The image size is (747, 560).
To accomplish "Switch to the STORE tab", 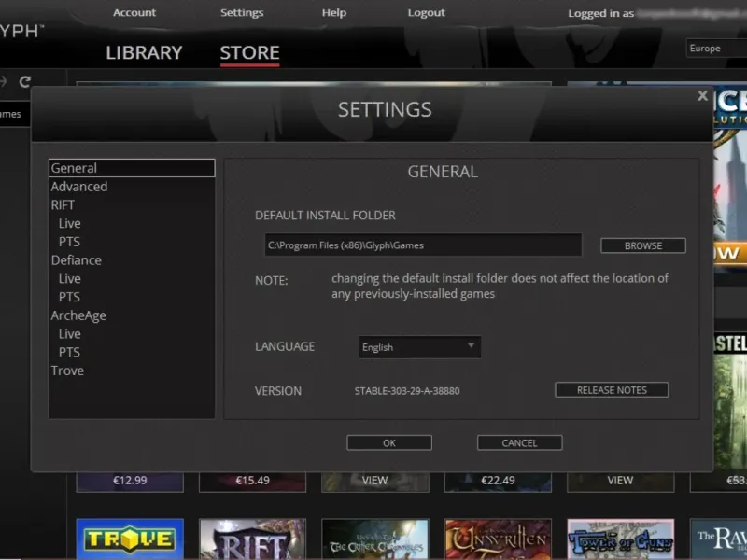I will tap(249, 52).
